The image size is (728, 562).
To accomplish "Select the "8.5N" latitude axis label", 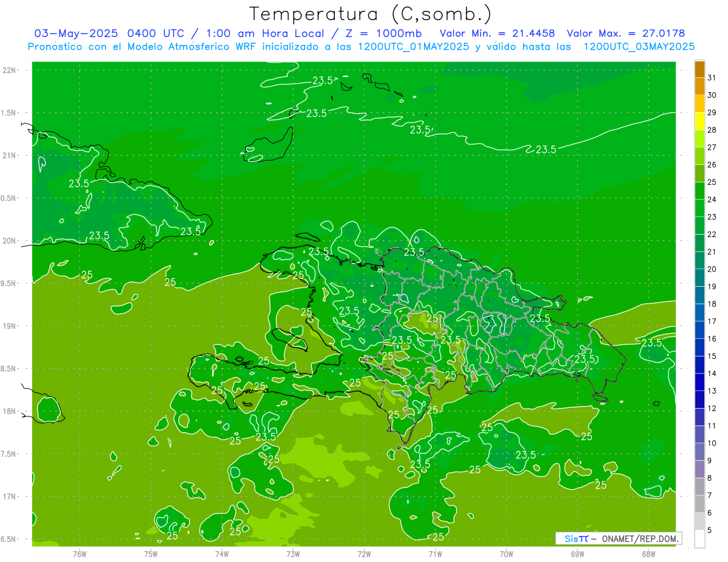I will [x=9, y=369].
